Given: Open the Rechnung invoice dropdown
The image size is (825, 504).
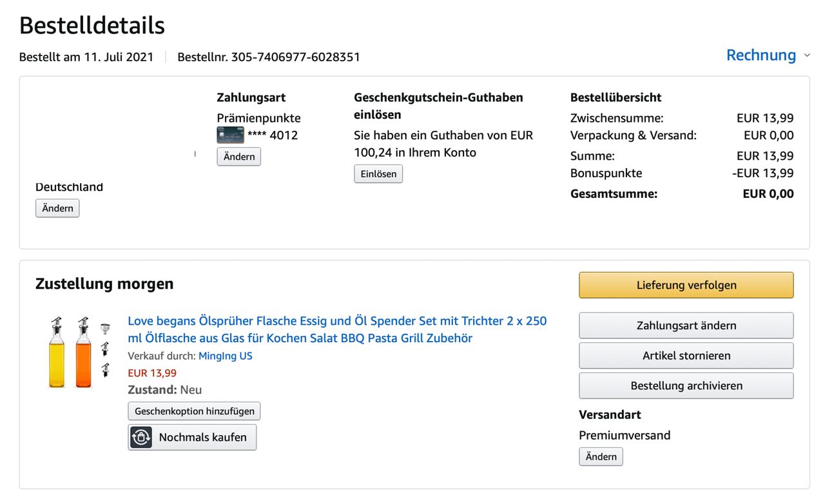Looking at the screenshot, I should tap(761, 55).
